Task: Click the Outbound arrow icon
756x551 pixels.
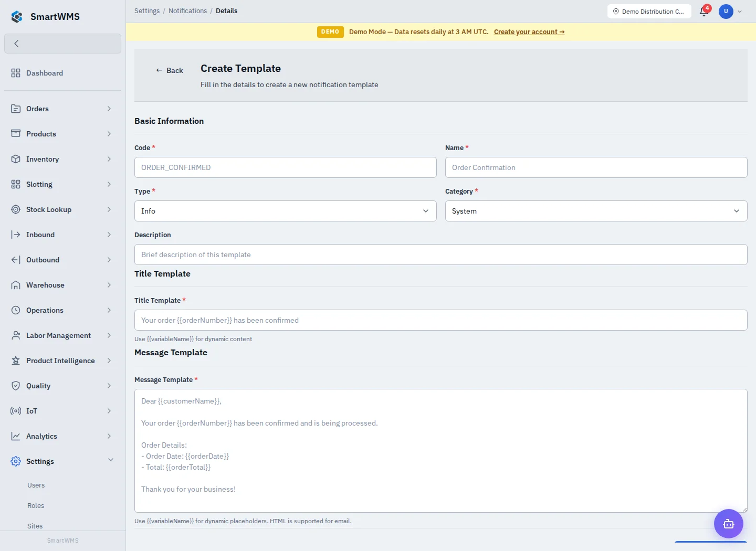Action: click(16, 260)
